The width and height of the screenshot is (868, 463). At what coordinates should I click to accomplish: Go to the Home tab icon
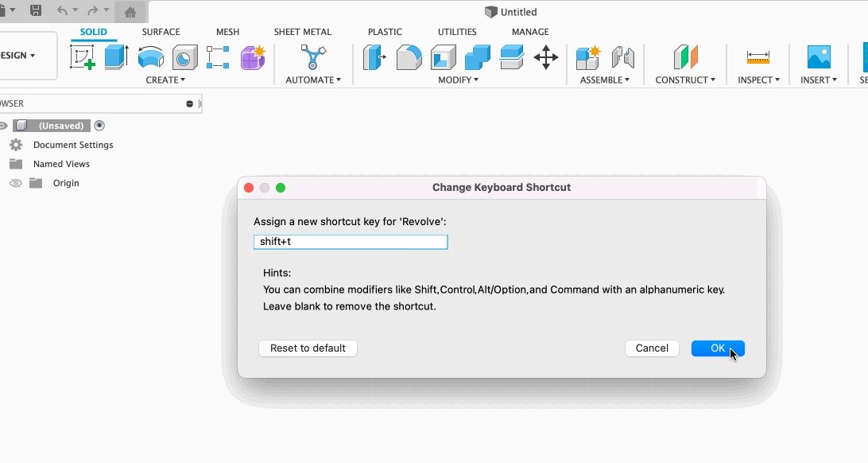point(130,12)
